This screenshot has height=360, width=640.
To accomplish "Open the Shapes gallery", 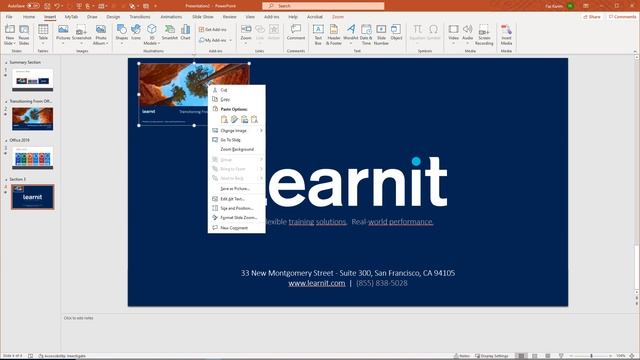I will click(x=122, y=35).
